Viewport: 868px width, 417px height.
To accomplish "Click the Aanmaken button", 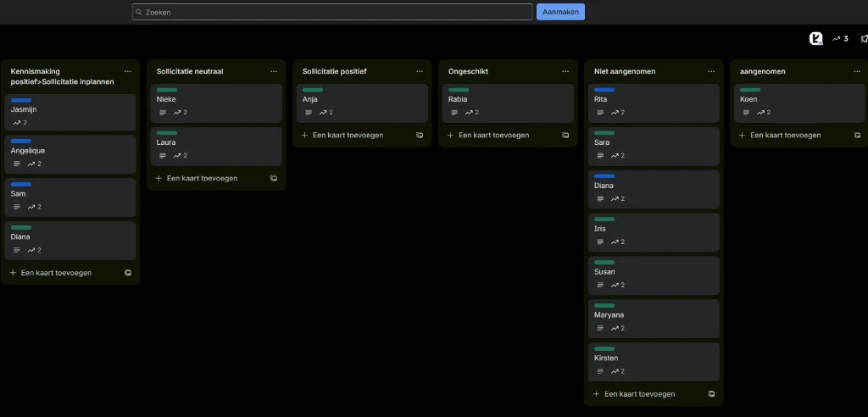I will pyautogui.click(x=560, y=12).
